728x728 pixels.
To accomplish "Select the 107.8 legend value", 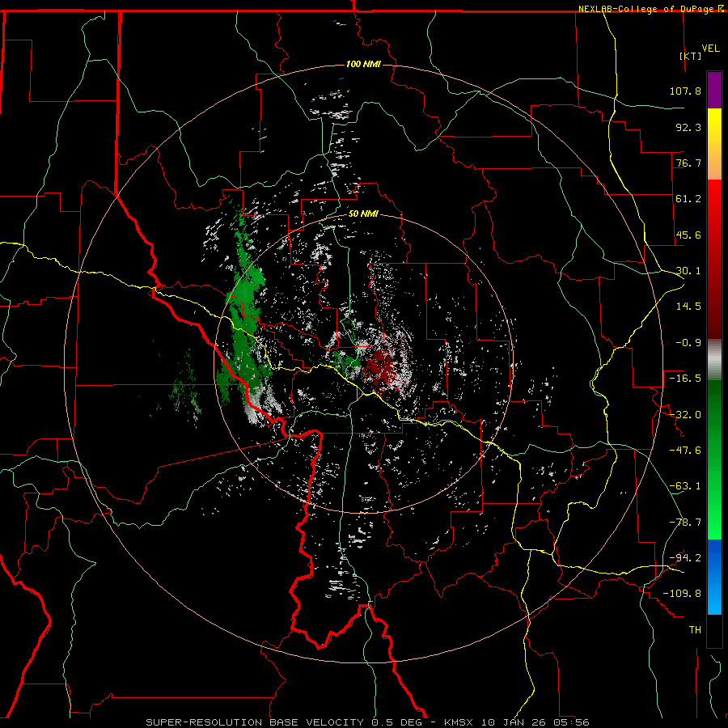I will (685, 91).
